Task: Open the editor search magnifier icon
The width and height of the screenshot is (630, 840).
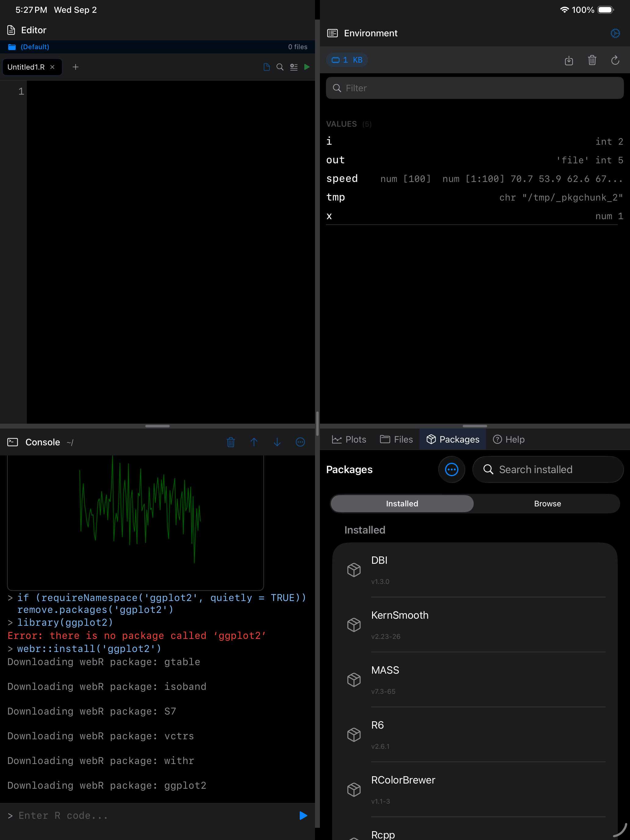Action: pos(280,67)
